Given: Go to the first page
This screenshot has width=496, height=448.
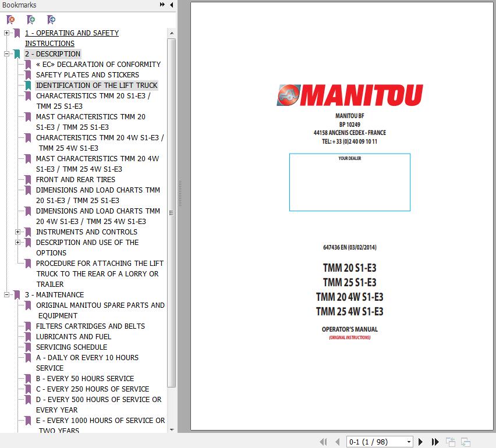Looking at the screenshot, I should [x=324, y=442].
